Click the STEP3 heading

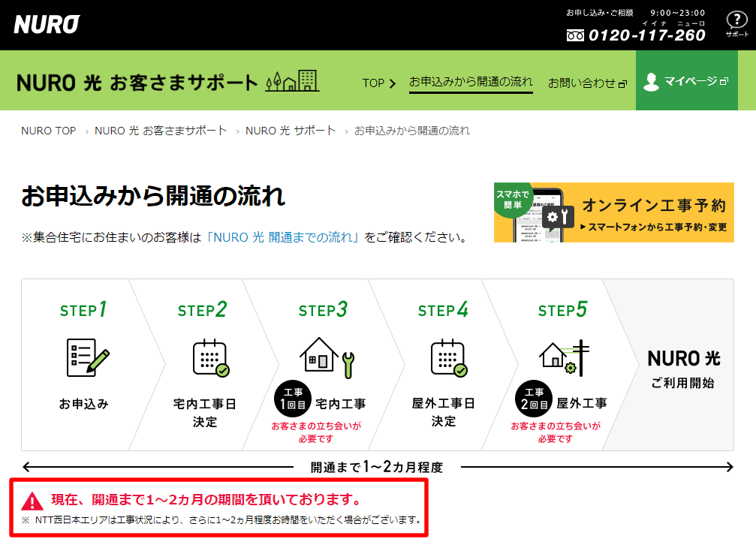(323, 309)
